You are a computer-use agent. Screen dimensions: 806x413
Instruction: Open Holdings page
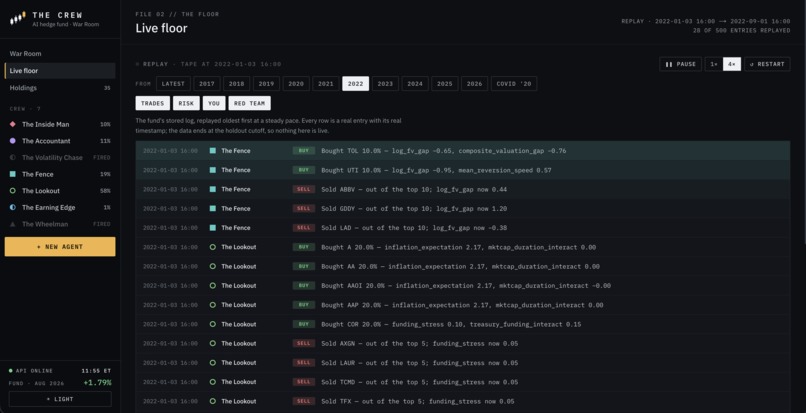[60, 88]
